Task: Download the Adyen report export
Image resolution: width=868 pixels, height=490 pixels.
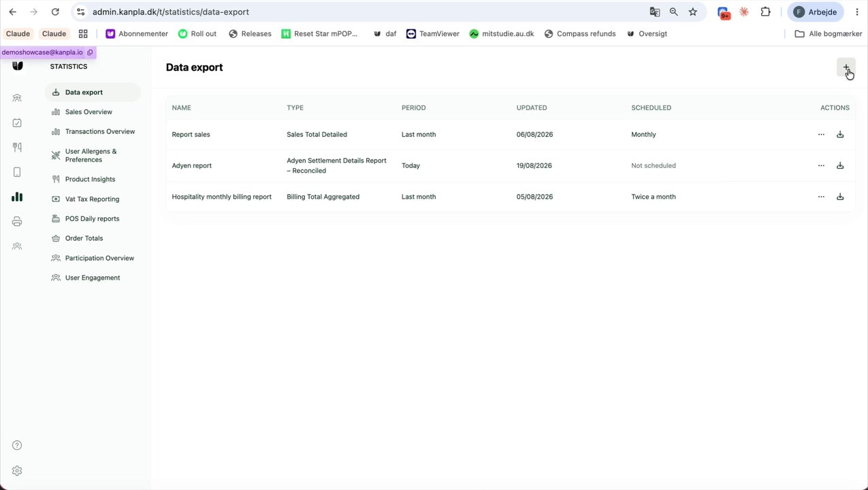Action: 840,165
